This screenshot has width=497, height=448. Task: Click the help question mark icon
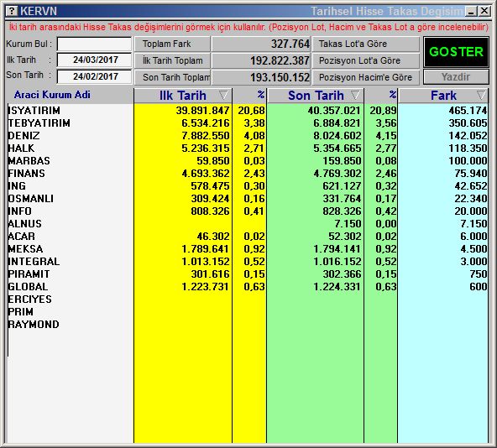(x=12, y=11)
